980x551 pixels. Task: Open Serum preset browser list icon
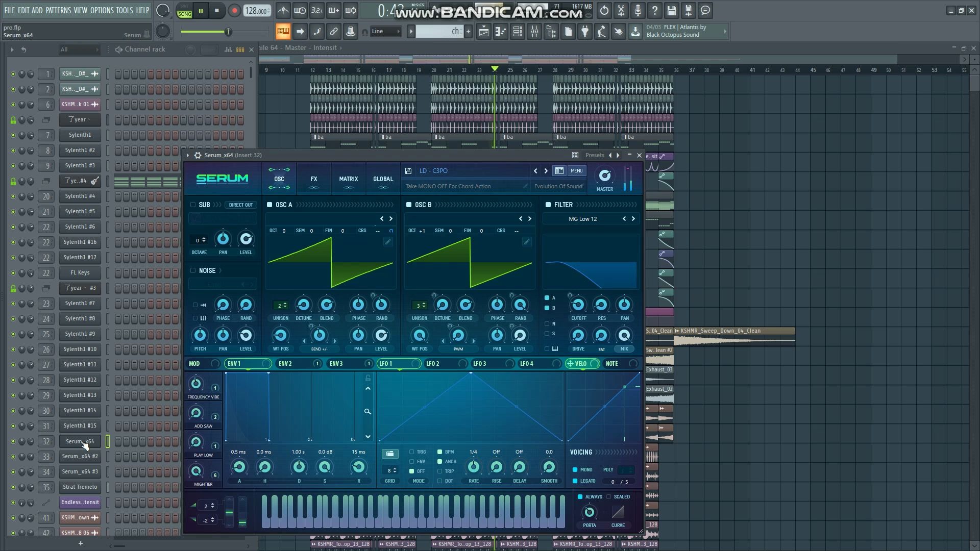click(x=559, y=171)
